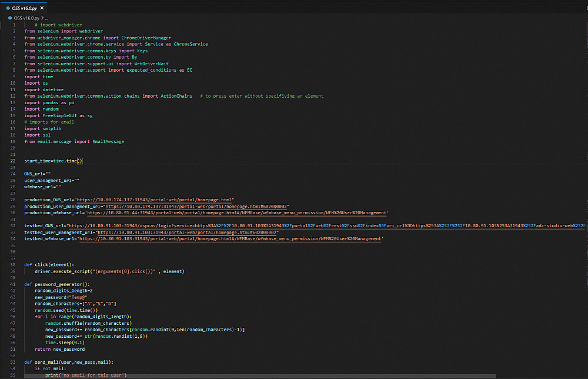Click the Python icon in the breadcrumb bar

tap(10, 18)
